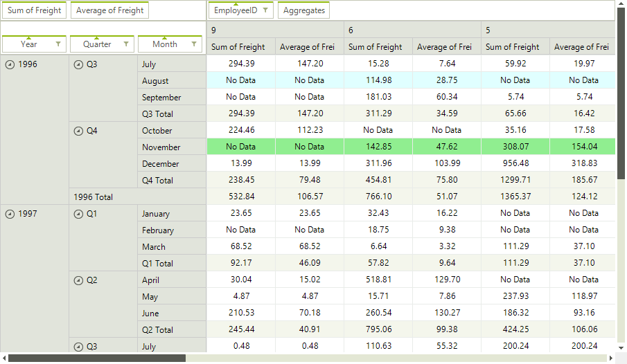Screen dimensions: 627x364
Task: Select the December row header
Action: pyautogui.click(x=172, y=164)
